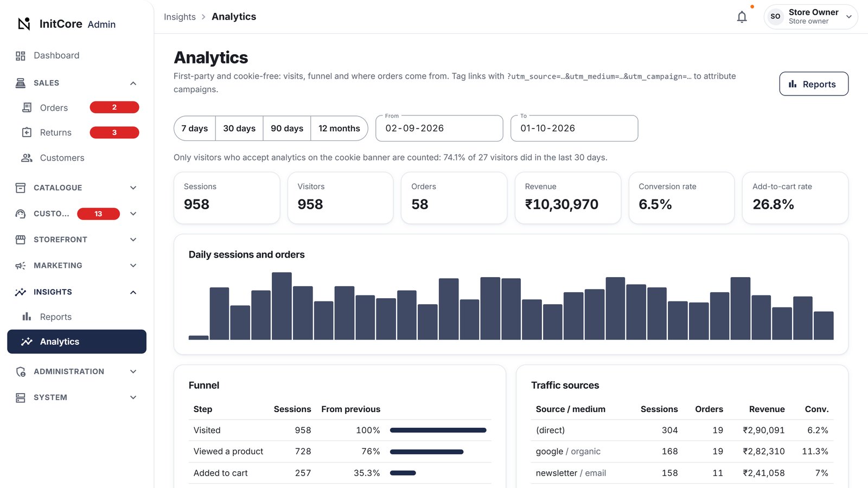This screenshot has height=488, width=868.
Task: Select the 90 days range
Action: click(x=287, y=129)
